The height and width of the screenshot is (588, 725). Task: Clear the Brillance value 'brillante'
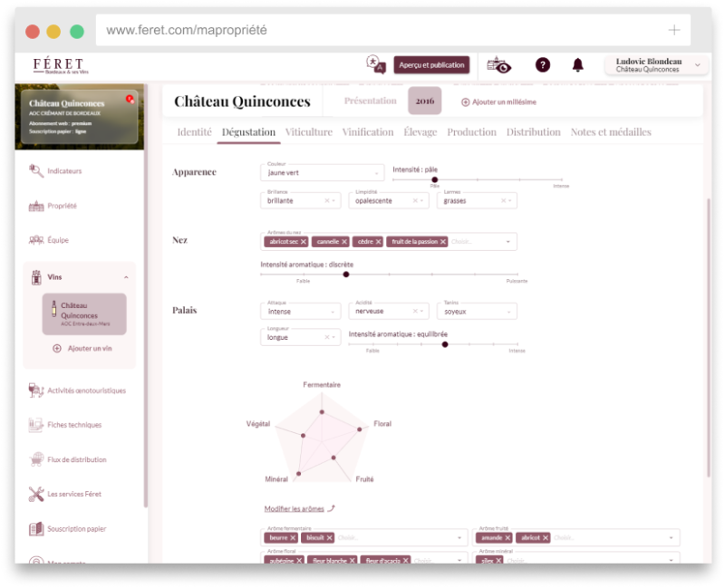[327, 200]
